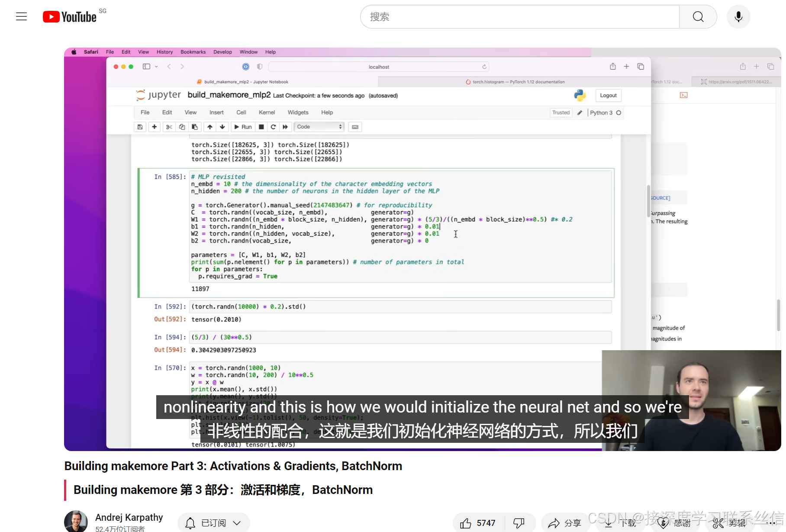This screenshot has height=532, width=786.
Task: Click the localhost address bar
Action: click(x=379, y=67)
